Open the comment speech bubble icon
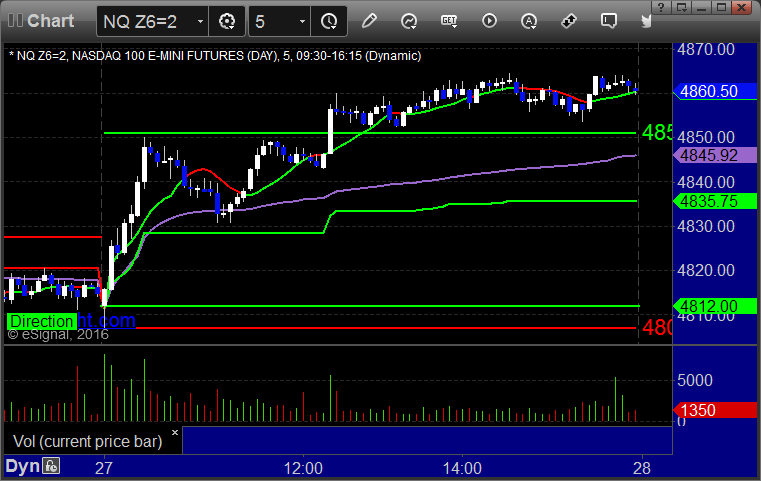 (609, 21)
